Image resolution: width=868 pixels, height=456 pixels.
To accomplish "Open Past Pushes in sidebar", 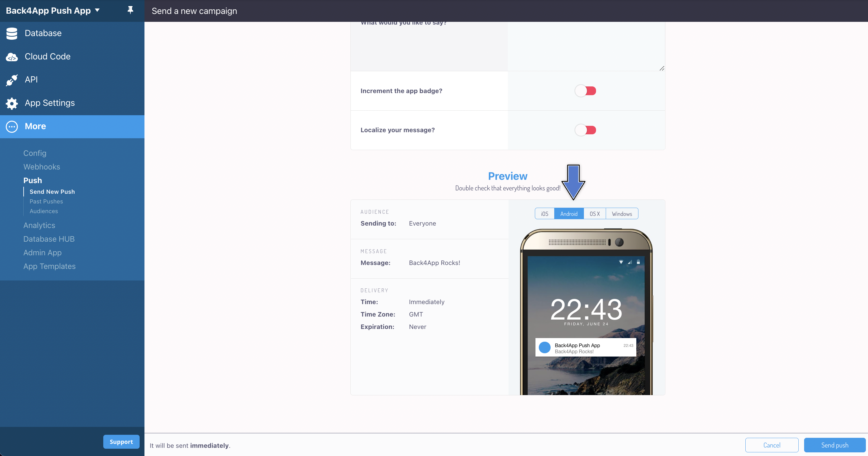I will tap(46, 201).
